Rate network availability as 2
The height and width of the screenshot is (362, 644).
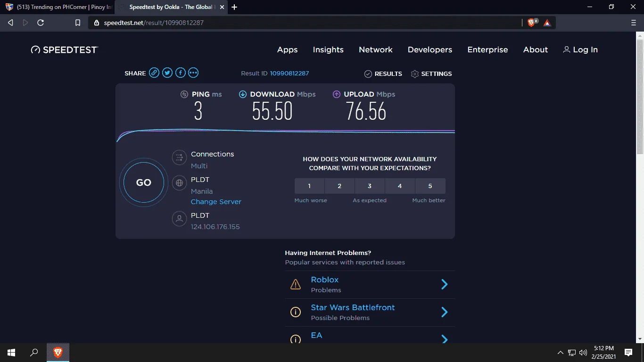(339, 186)
